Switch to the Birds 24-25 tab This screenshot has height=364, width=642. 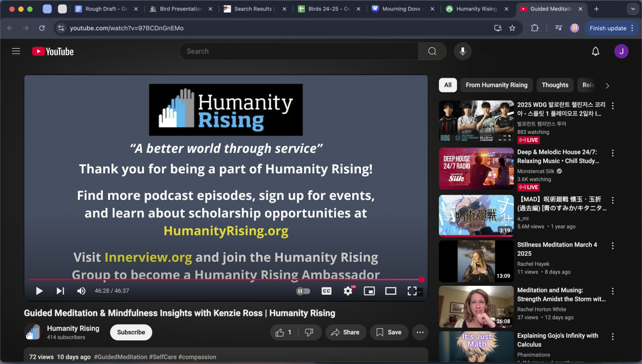[x=329, y=9]
